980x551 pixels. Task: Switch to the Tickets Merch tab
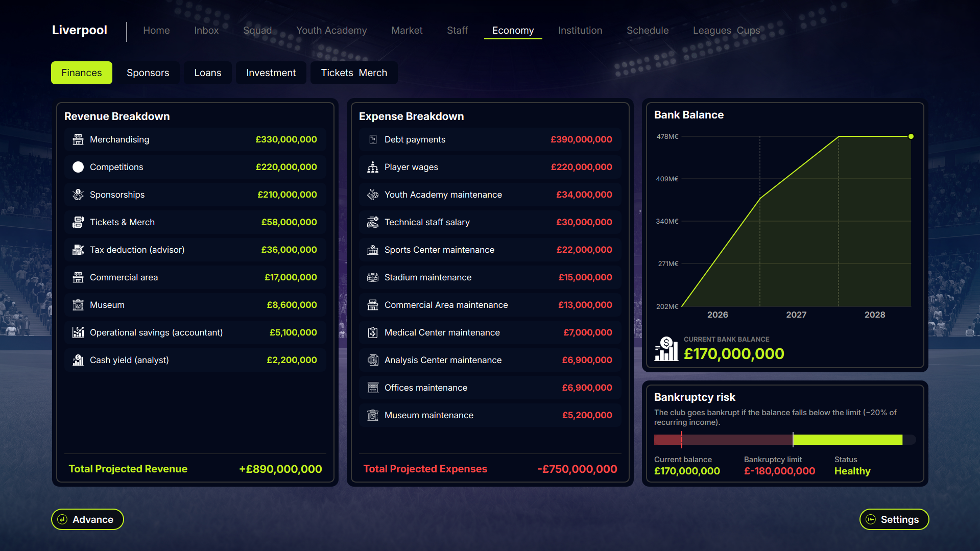pyautogui.click(x=354, y=73)
